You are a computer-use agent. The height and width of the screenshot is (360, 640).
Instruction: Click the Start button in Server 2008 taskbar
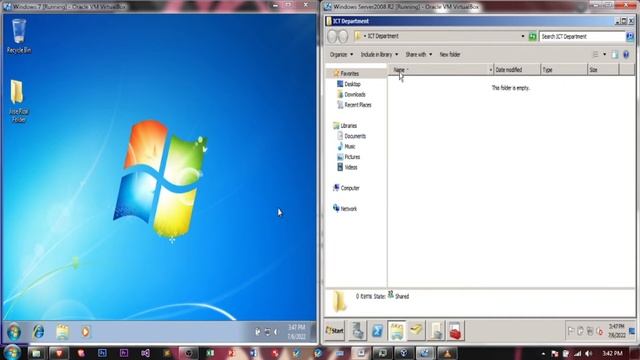tap(335, 331)
